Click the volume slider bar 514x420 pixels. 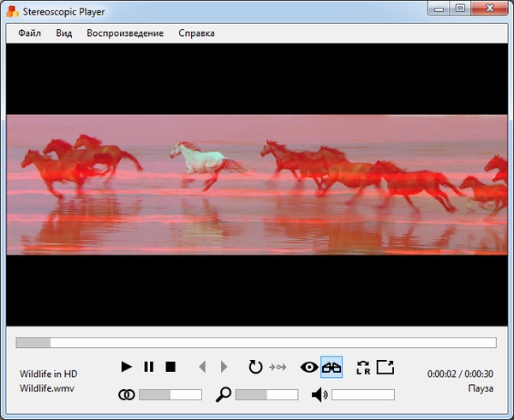[362, 395]
